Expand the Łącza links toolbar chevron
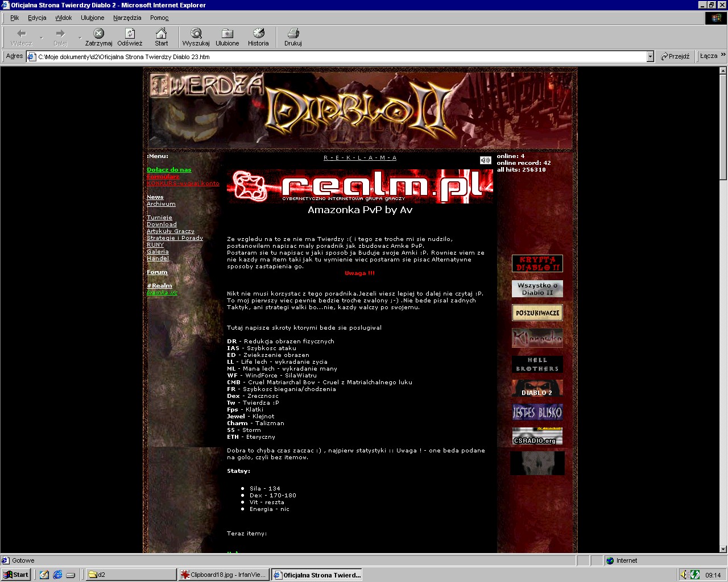Screen dimensions: 728x582 click(x=723, y=55)
